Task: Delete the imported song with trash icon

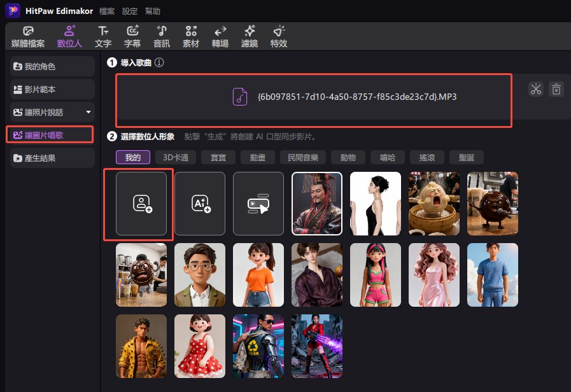Action: pos(556,89)
